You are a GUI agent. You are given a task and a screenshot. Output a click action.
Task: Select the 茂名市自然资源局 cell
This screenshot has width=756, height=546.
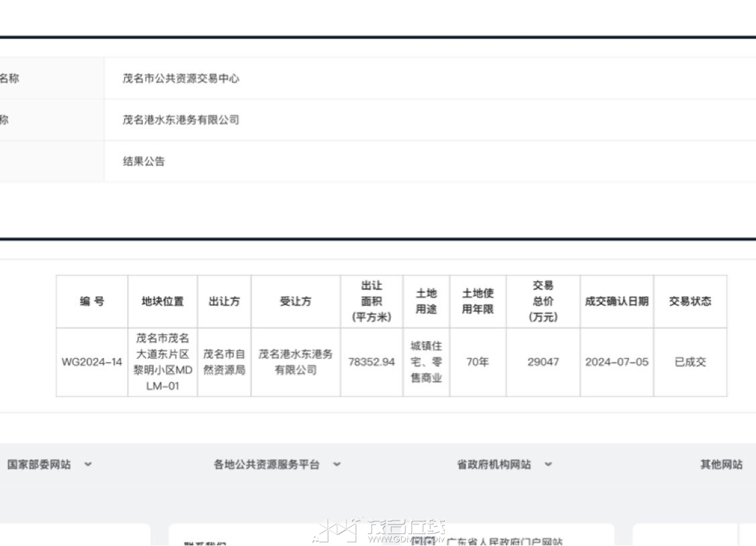[x=224, y=362]
